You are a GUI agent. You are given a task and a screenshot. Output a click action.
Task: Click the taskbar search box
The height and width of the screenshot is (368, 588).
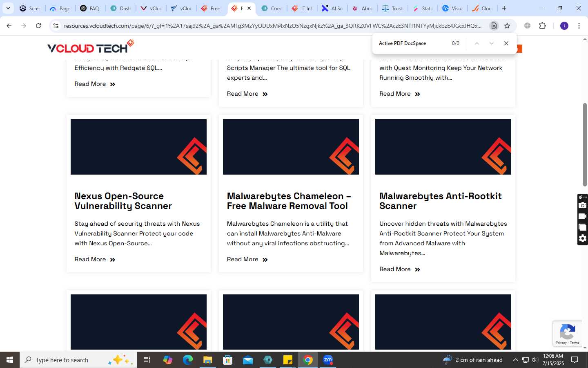click(x=78, y=360)
